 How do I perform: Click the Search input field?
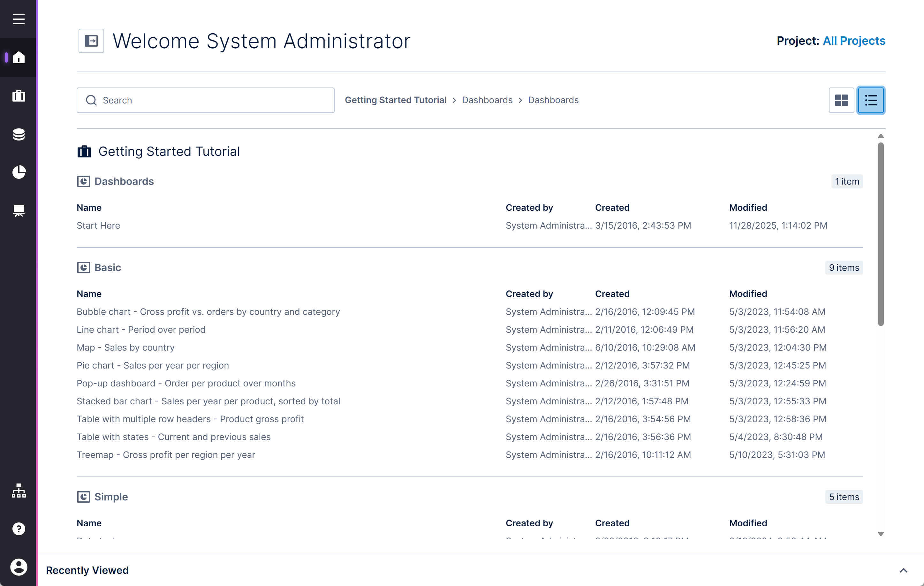pyautogui.click(x=215, y=101)
